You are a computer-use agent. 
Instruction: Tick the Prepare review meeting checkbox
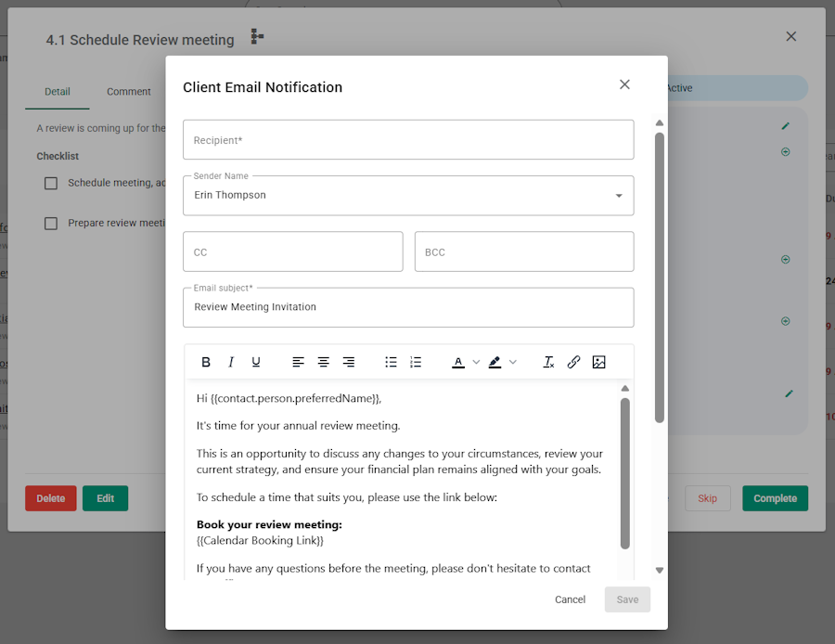point(51,224)
